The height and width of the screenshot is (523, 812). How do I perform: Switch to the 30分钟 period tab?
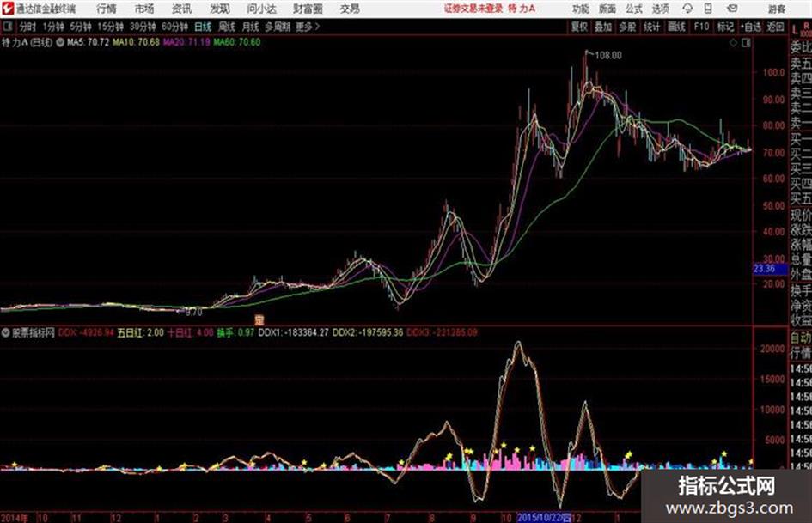click(x=143, y=27)
